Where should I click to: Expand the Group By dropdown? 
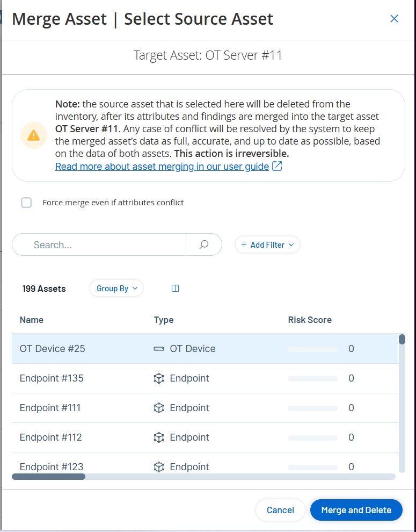point(116,289)
